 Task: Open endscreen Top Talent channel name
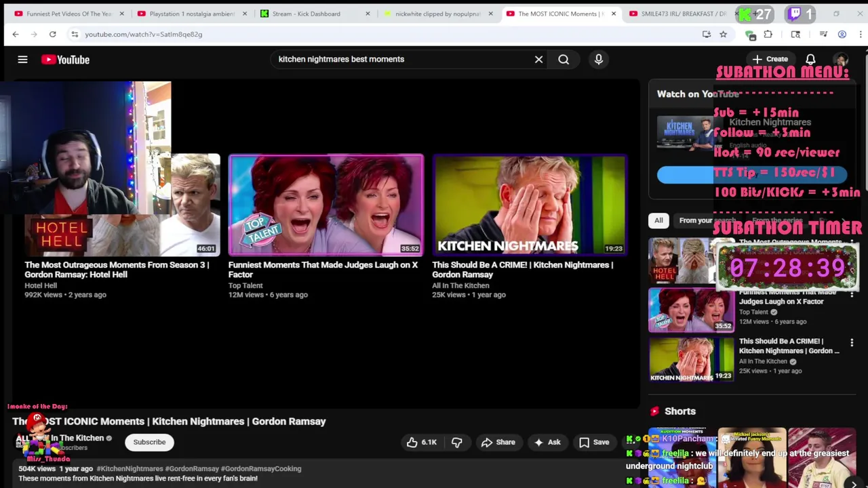245,285
